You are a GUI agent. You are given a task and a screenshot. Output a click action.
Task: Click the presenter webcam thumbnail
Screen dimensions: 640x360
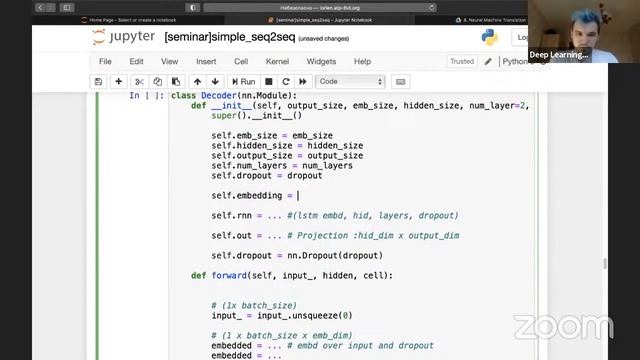click(x=584, y=31)
